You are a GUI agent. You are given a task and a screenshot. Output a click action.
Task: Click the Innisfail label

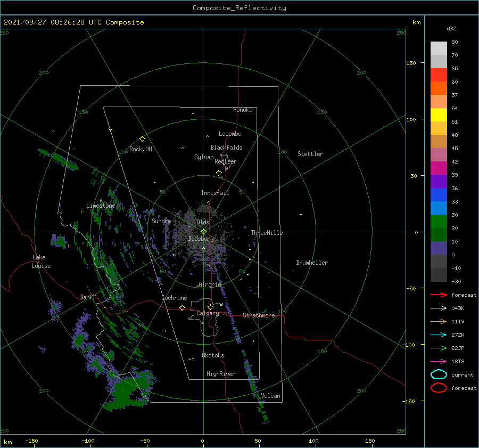pos(215,193)
